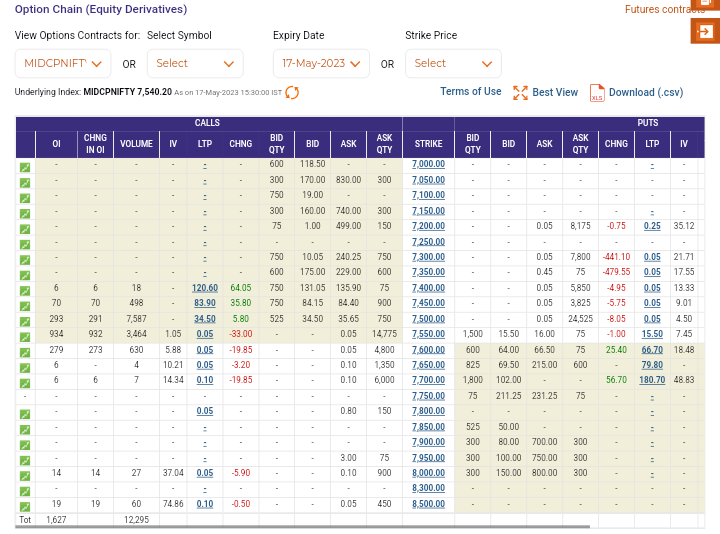Click the horizontal scrollbar below the table
Viewport: 720px width, 534px height.
pyautogui.click(x=302, y=527)
